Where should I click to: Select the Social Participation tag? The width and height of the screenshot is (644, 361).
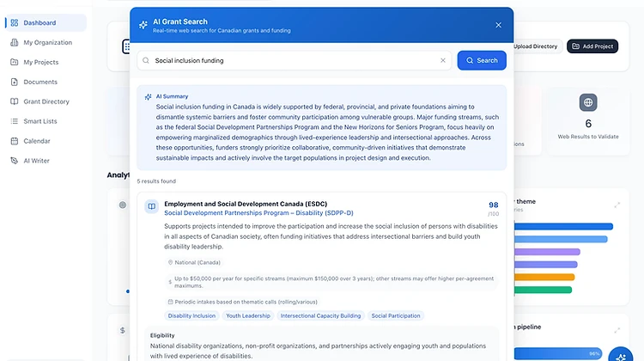coord(396,315)
